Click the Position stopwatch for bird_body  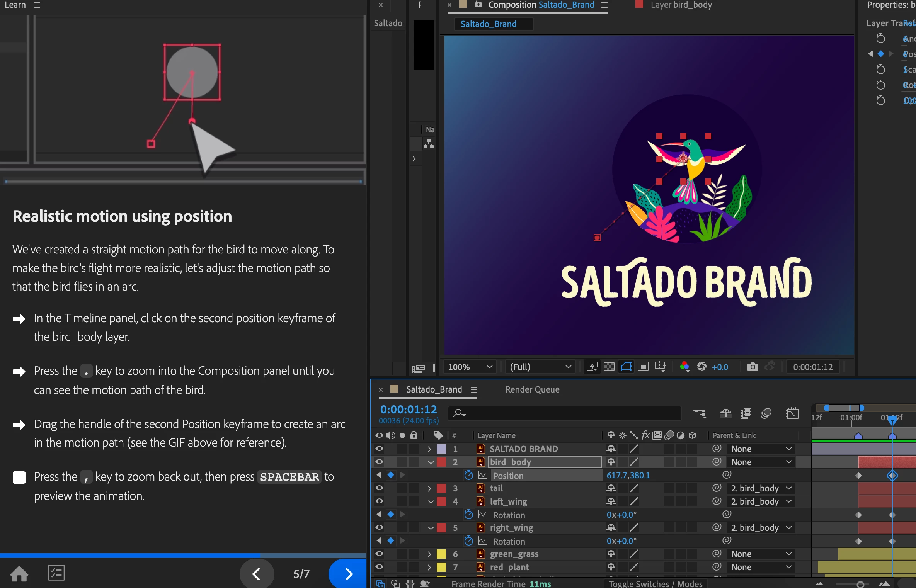coord(468,475)
